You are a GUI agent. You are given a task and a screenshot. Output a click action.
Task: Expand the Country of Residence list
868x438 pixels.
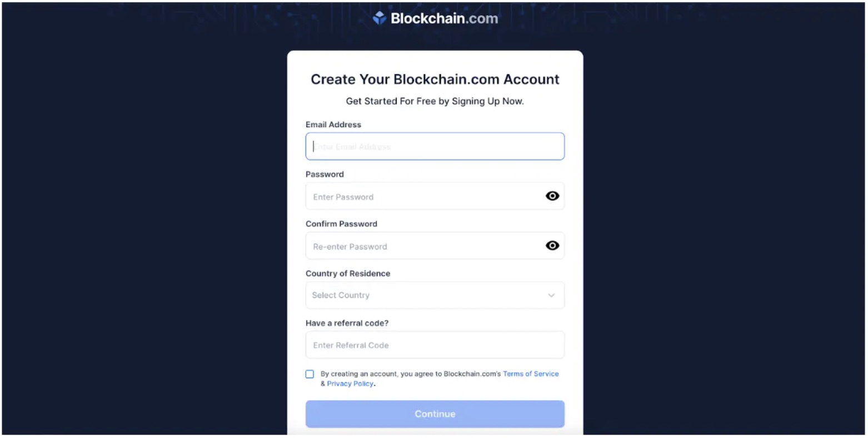(x=435, y=295)
